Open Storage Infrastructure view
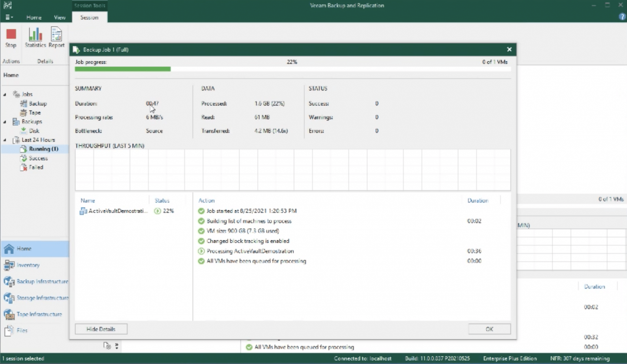 click(35, 298)
